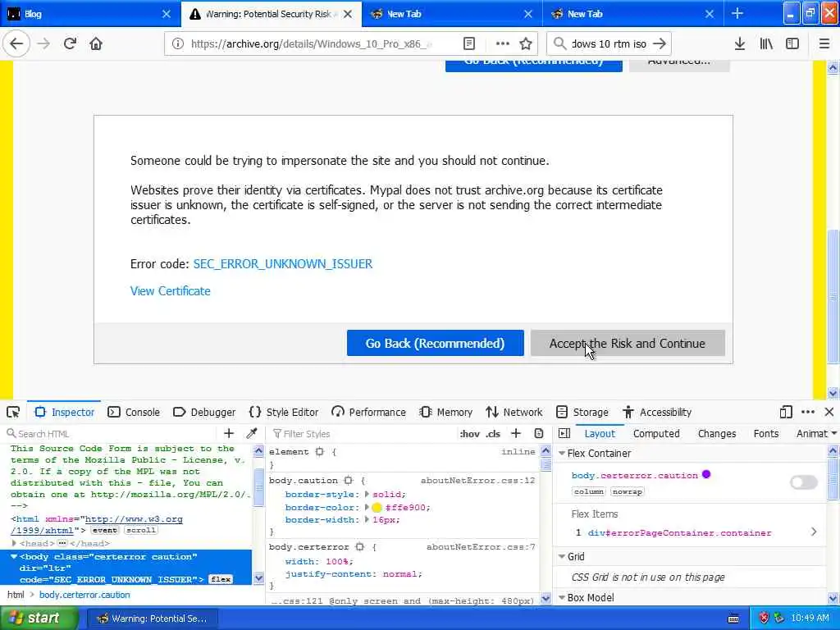Collapse the Flex Container section

tap(562, 453)
